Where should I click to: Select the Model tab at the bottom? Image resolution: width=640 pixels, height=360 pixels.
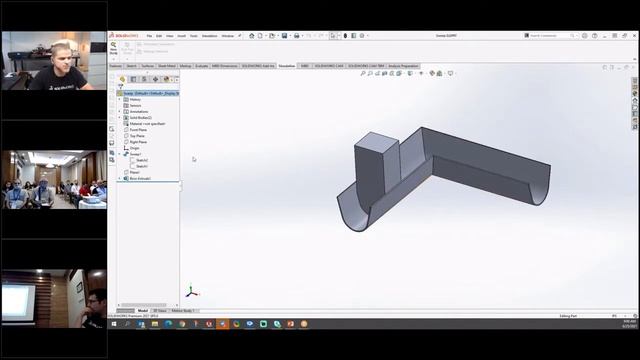coord(142,311)
